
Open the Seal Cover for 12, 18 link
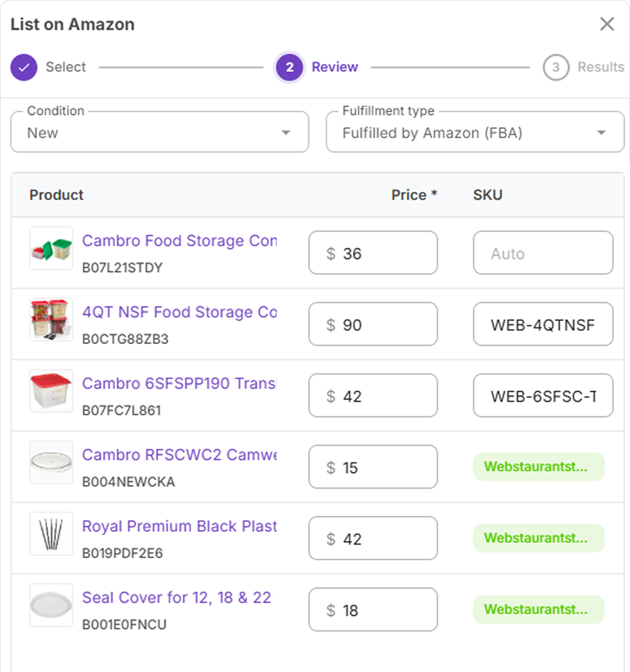pyautogui.click(x=177, y=598)
